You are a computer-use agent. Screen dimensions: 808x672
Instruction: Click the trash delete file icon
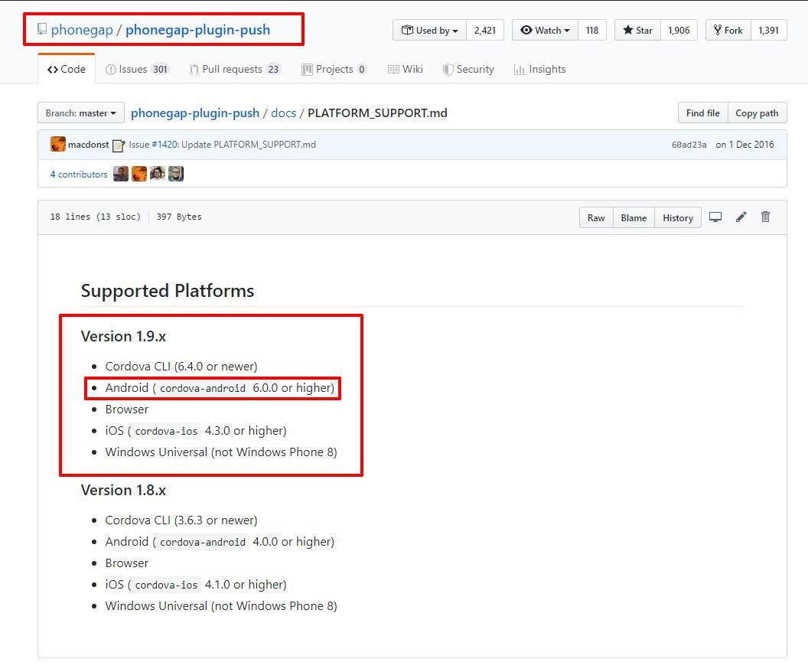pyautogui.click(x=766, y=217)
